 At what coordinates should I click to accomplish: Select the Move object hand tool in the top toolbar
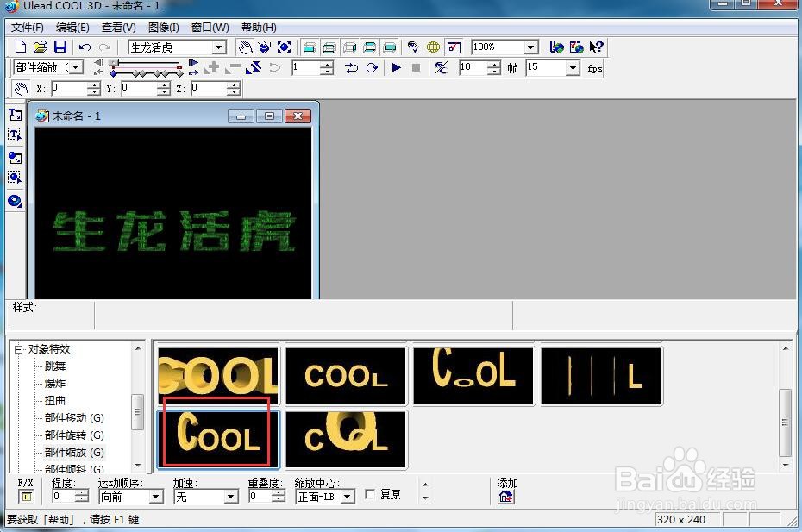pos(245,47)
